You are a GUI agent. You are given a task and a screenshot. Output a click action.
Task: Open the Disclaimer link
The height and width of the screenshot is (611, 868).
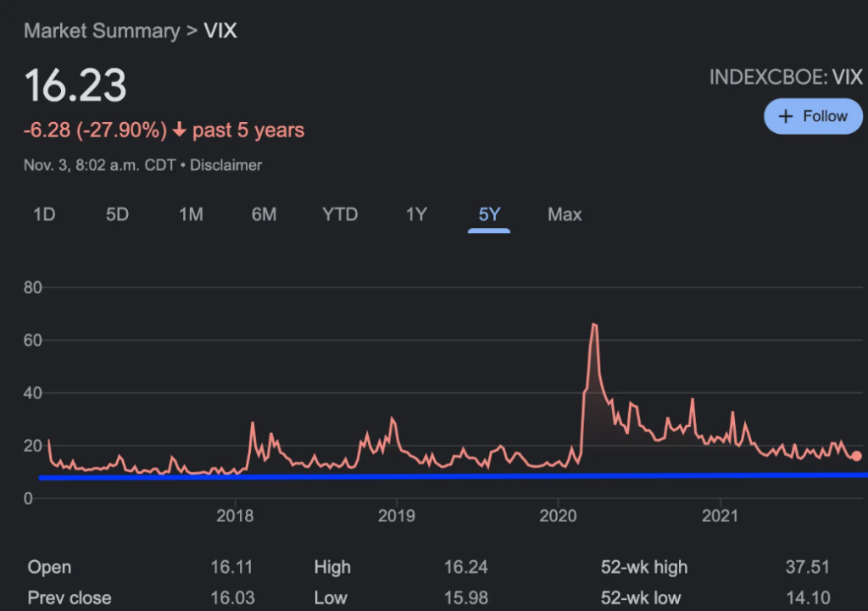pos(225,165)
